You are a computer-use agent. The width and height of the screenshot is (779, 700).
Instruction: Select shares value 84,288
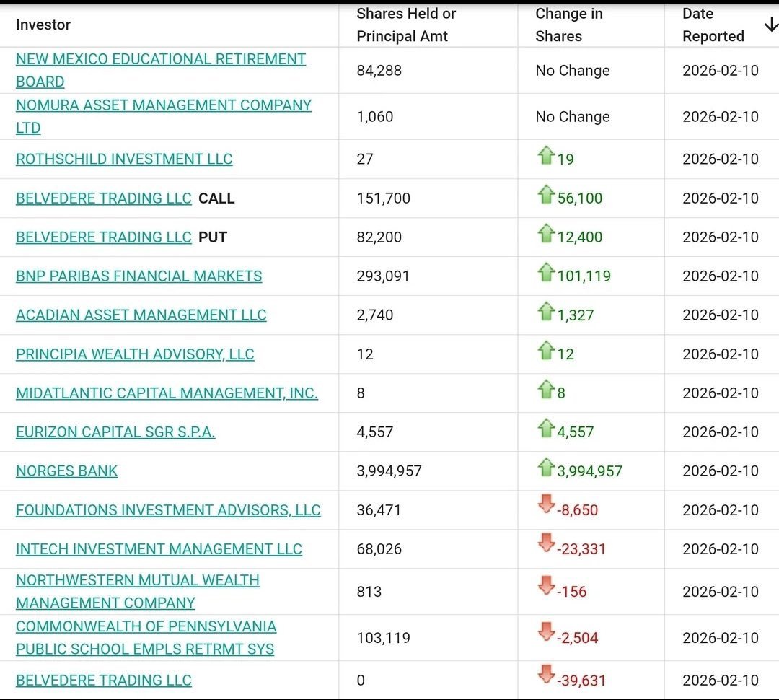[379, 71]
